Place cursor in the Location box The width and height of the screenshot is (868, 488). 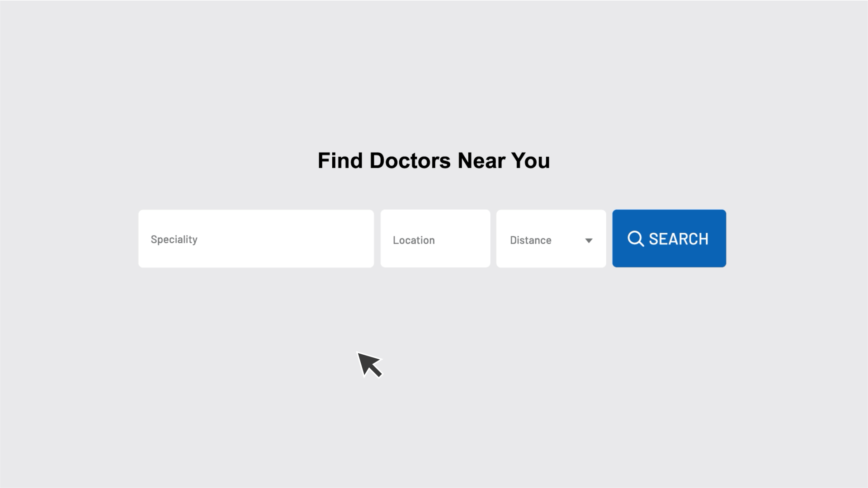click(435, 239)
